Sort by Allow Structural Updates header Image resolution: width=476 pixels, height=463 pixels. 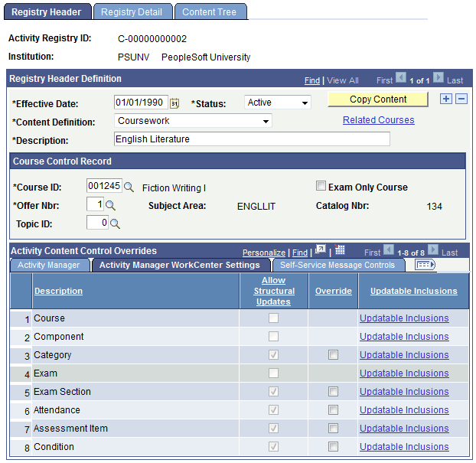pos(274,291)
